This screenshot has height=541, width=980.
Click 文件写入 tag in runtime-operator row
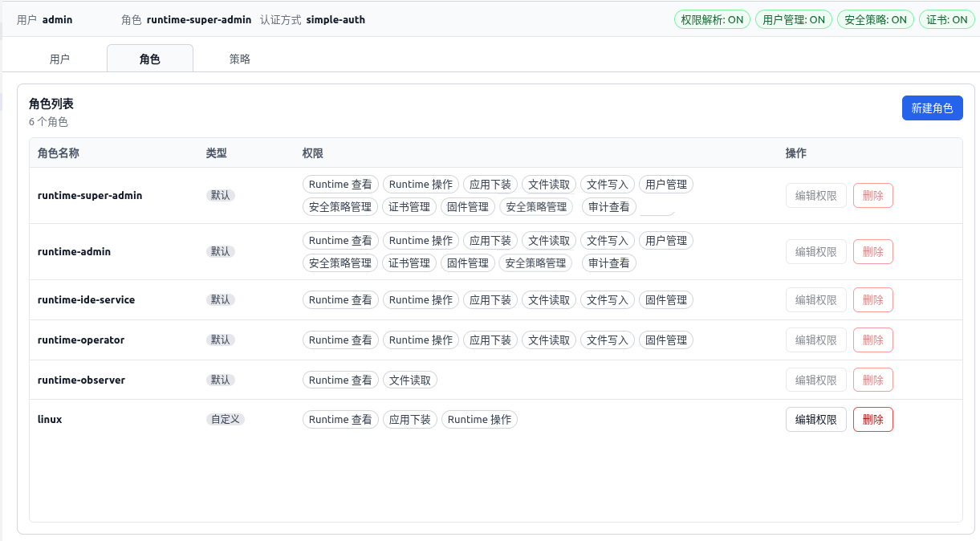tap(608, 340)
